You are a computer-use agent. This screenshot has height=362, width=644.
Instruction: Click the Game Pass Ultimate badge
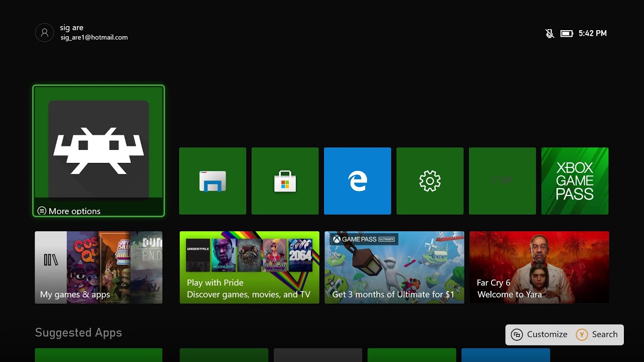(364, 239)
